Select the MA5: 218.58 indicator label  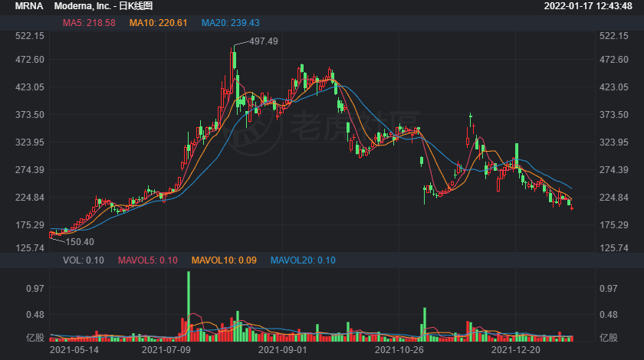[89, 23]
